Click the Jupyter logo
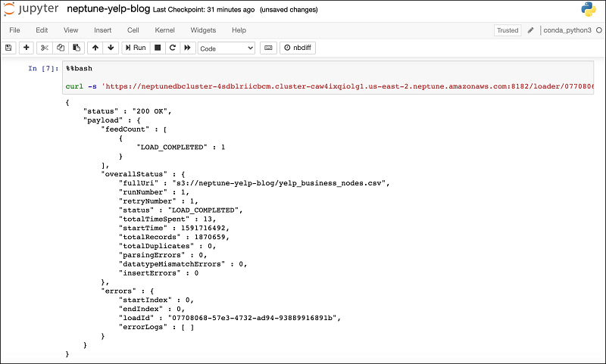The height and width of the screenshot is (364, 606). [x=31, y=9]
